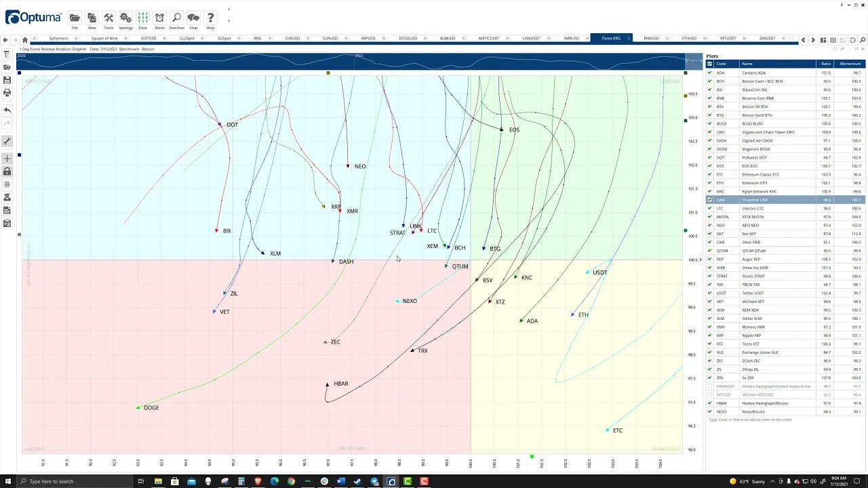Sort plots by Momentum column header
The width and height of the screenshot is (868, 488).
pos(850,64)
